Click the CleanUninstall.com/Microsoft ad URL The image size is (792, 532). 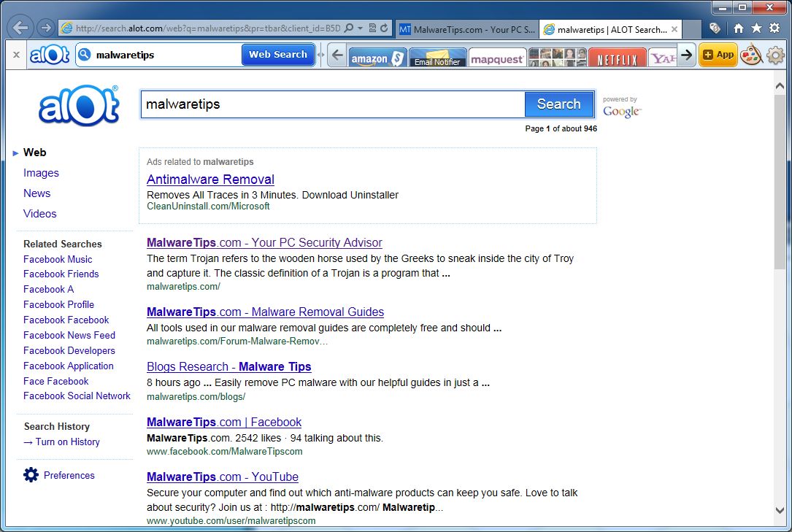208,207
